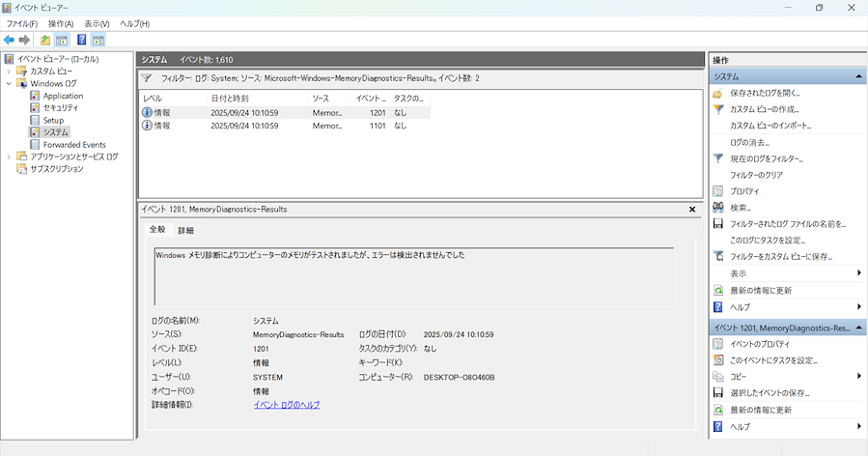Click カスタム ビューの作成 funnel action
Viewport: 868px width, 456px height.
pos(764,109)
